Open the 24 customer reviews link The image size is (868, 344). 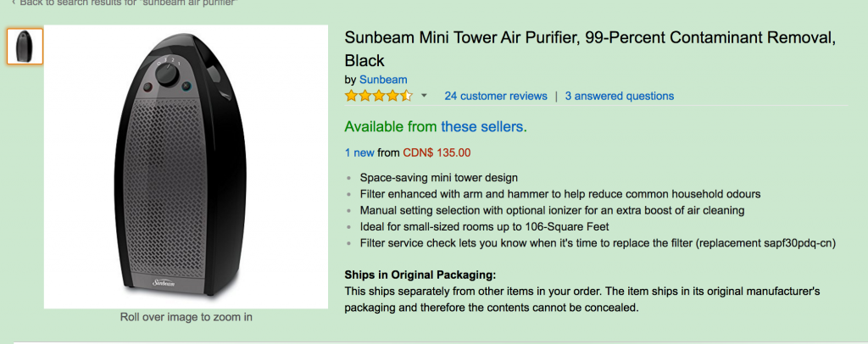[495, 97]
